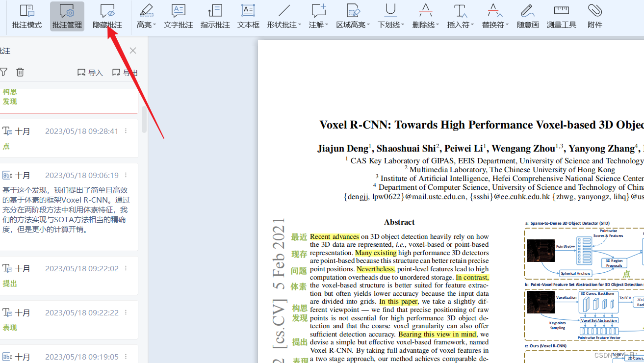Image resolution: width=644 pixels, height=363 pixels.
Task: Click highlighted text 'Recent advances' in abstract
Action: 335,236
